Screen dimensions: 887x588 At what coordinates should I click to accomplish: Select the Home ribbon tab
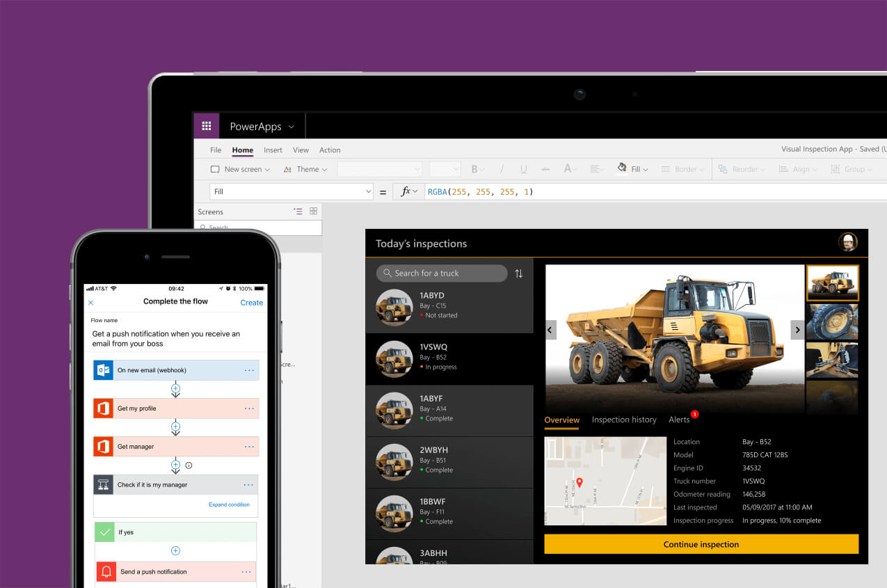[x=243, y=150]
